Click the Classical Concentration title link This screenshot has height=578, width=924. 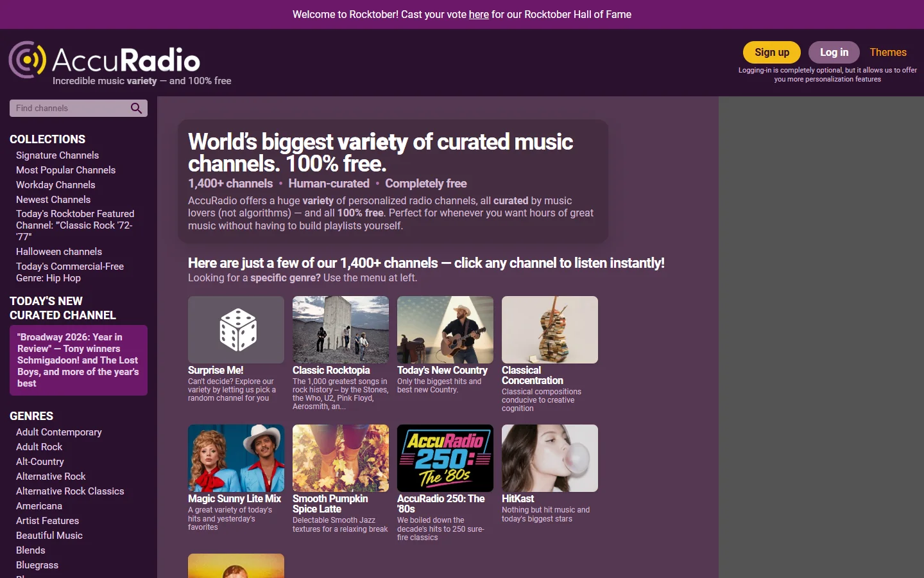(533, 375)
